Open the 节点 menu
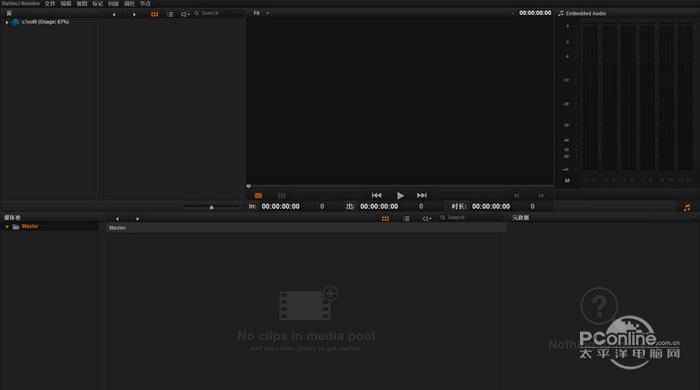The image size is (700, 390). (x=146, y=4)
